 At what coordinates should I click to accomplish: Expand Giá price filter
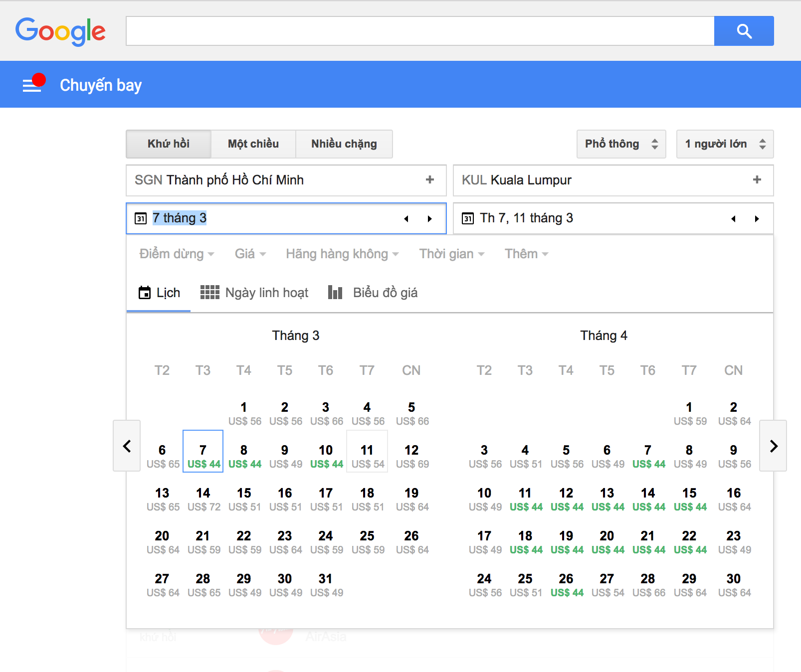(250, 254)
